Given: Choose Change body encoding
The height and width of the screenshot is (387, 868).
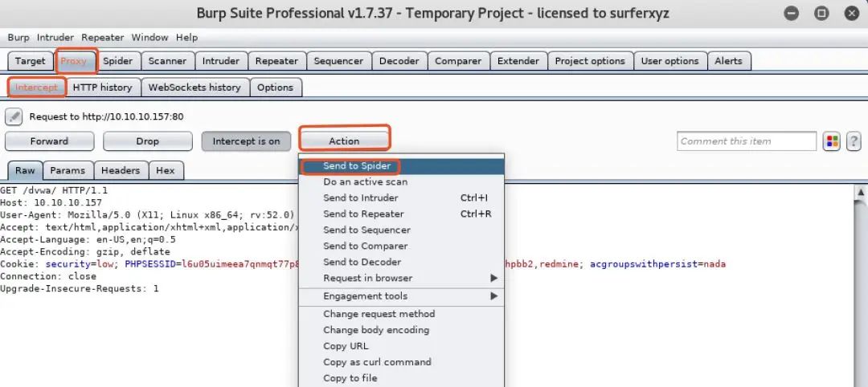Looking at the screenshot, I should tap(401, 330).
